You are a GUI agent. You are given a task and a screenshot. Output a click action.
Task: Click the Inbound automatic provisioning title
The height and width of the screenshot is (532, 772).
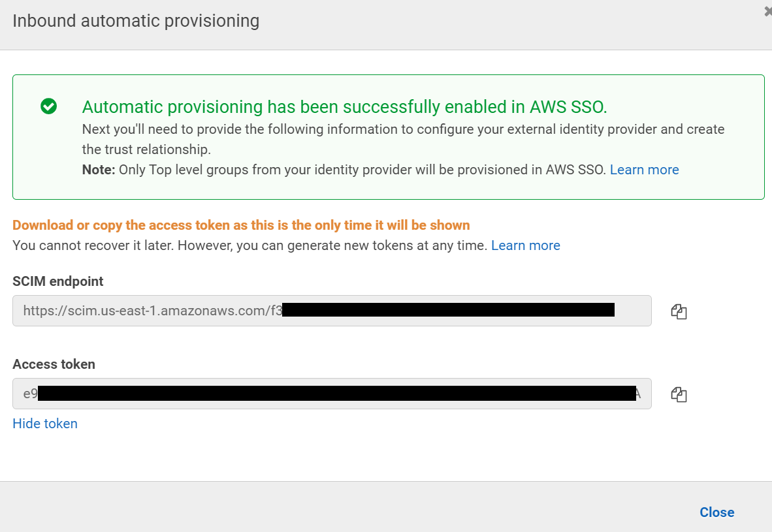(136, 21)
